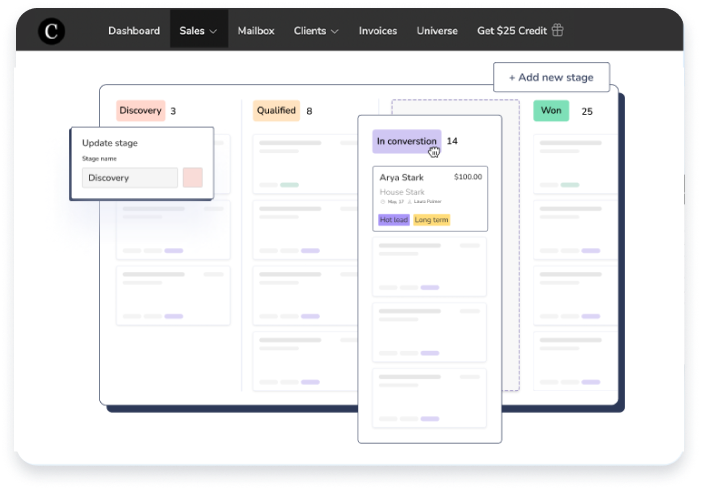Click the gift icon beside Get $25 Credit
Viewport: 701px width, 490px height.
pyautogui.click(x=558, y=31)
